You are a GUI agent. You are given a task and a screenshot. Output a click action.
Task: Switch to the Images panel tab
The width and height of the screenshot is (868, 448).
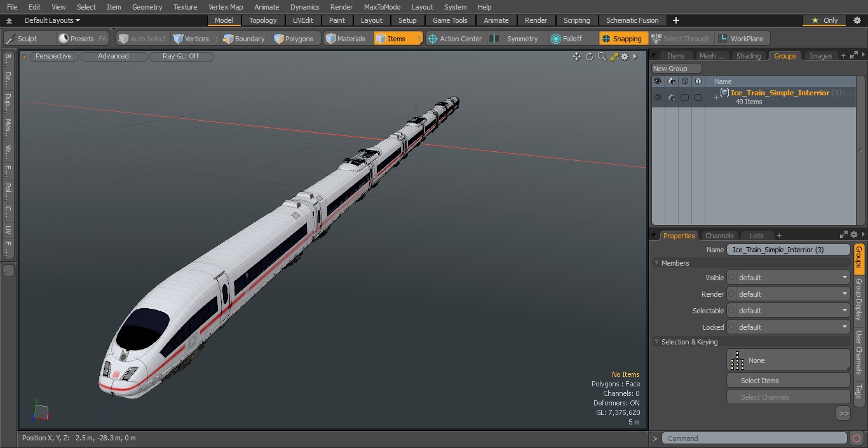pos(820,56)
